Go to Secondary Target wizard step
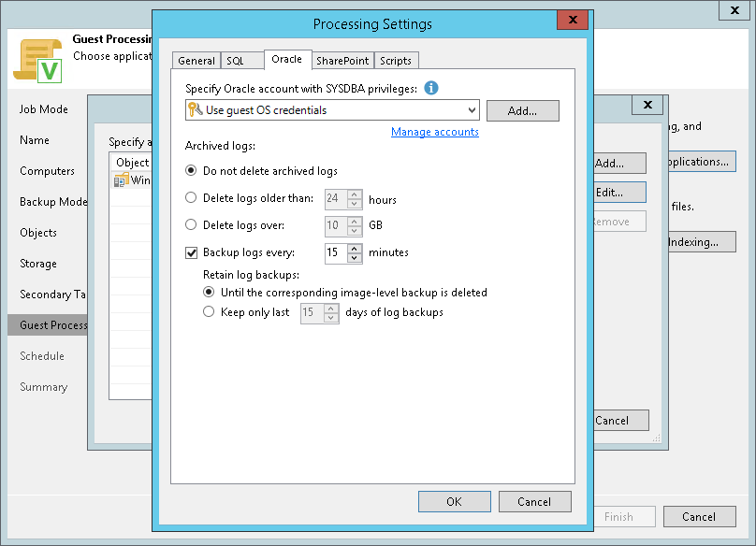This screenshot has width=756, height=546. (x=52, y=295)
